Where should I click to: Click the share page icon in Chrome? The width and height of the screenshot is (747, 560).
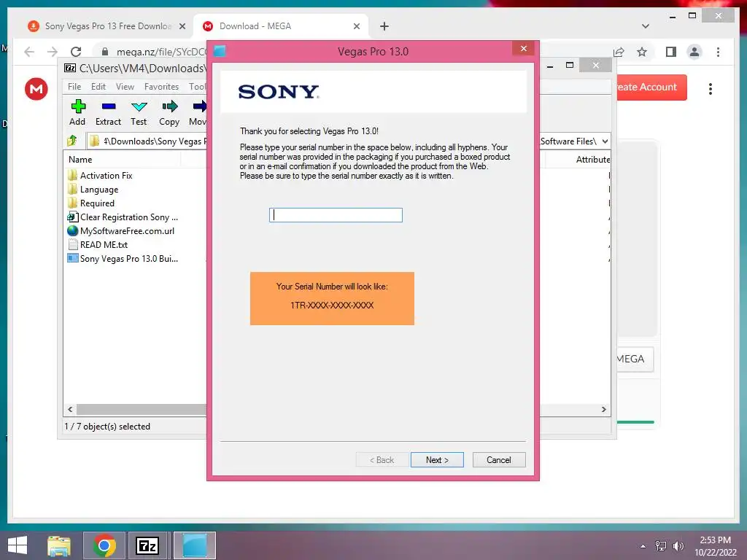(619, 52)
